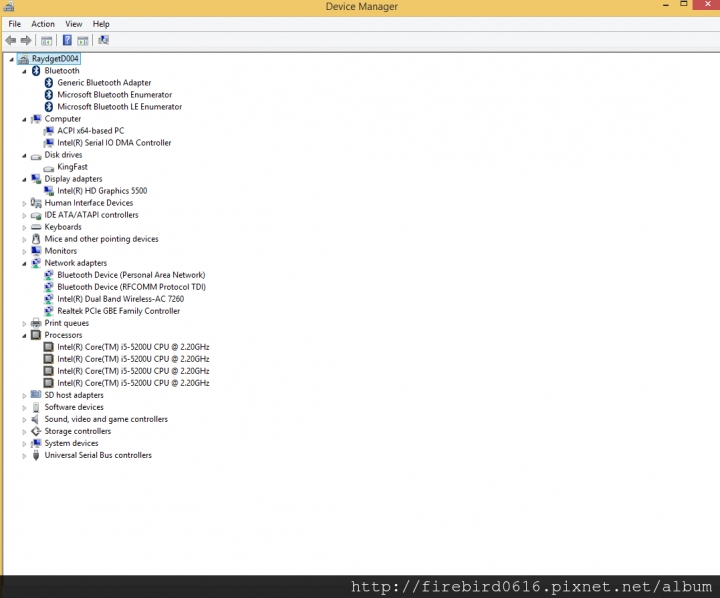
Task: Click the Storage controllers icon
Action: [36, 431]
